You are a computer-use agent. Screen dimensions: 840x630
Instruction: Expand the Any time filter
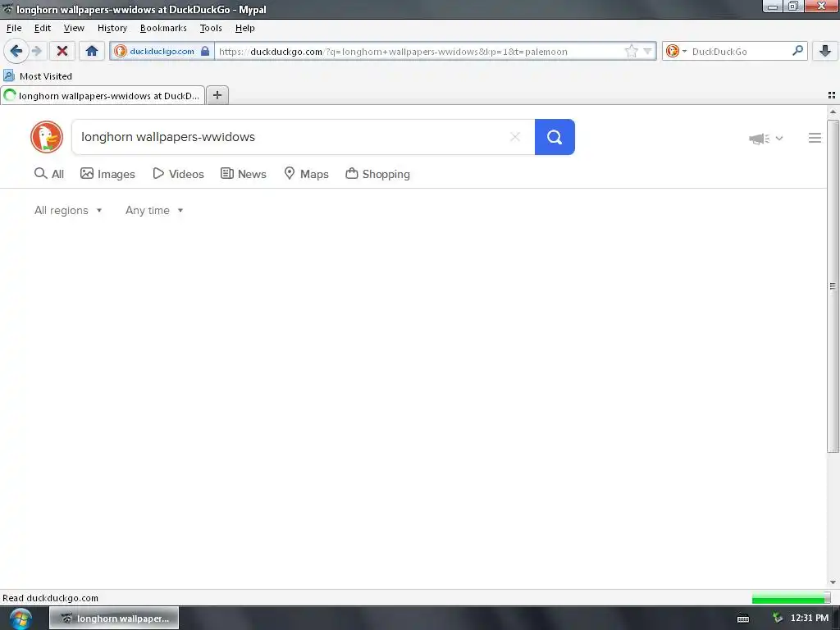(154, 211)
